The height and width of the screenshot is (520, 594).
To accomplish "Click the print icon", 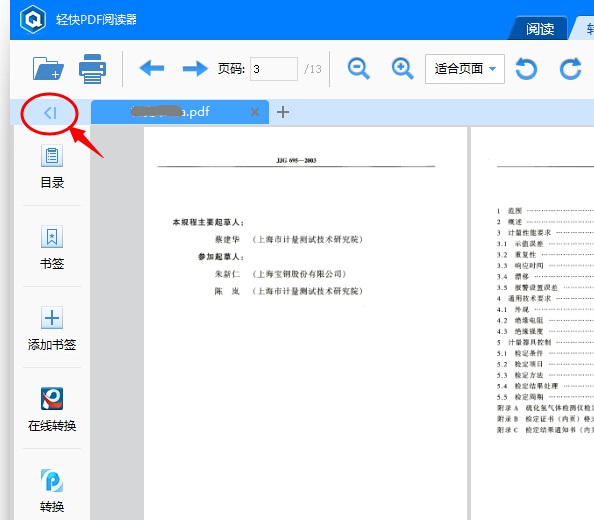I will click(x=92, y=69).
